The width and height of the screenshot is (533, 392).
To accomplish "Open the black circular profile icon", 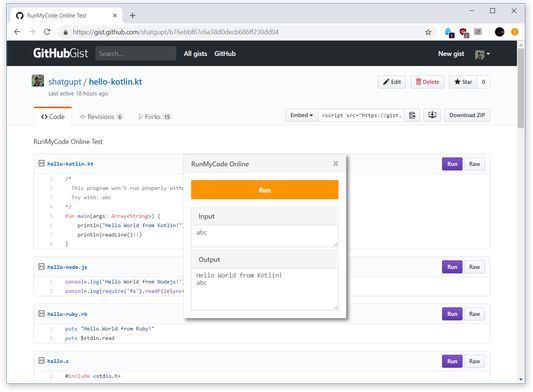I will 499,32.
